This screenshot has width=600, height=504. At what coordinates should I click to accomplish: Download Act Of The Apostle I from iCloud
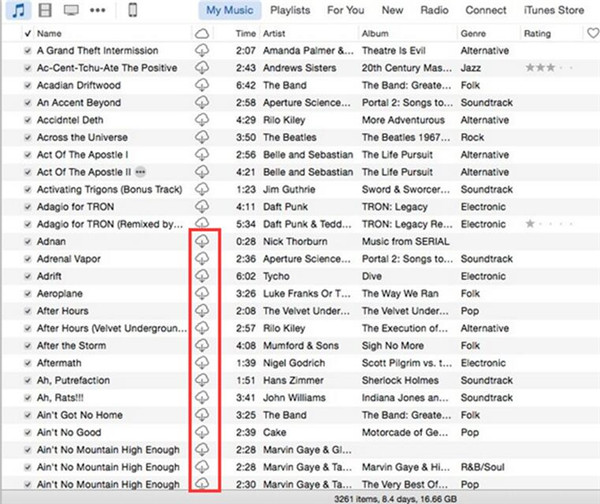[202, 154]
